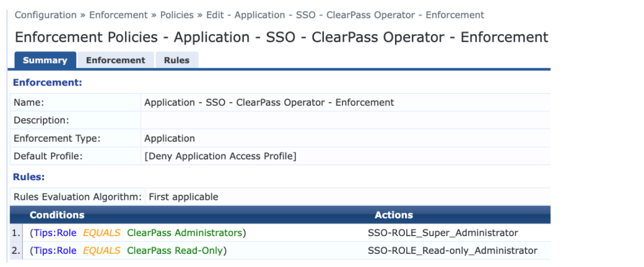This screenshot has width=644, height=267.
Task: Click the Enforcement Policies page title
Action: (281, 37)
